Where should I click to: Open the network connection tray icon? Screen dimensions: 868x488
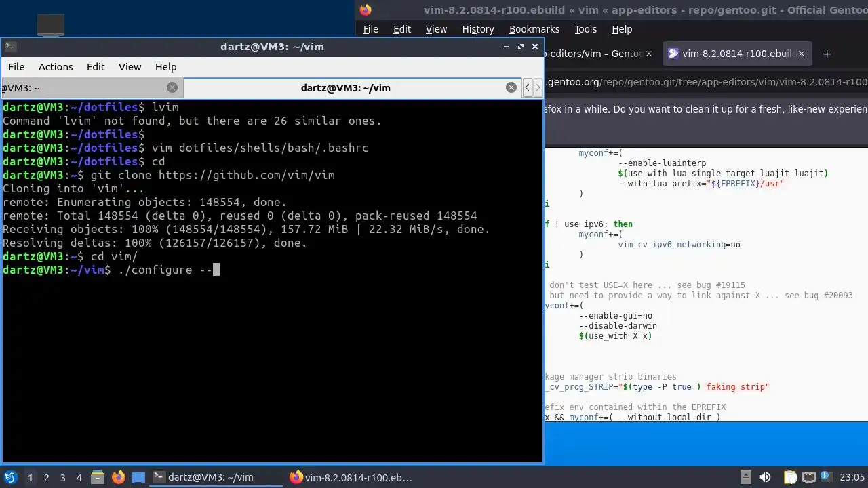(x=808, y=477)
